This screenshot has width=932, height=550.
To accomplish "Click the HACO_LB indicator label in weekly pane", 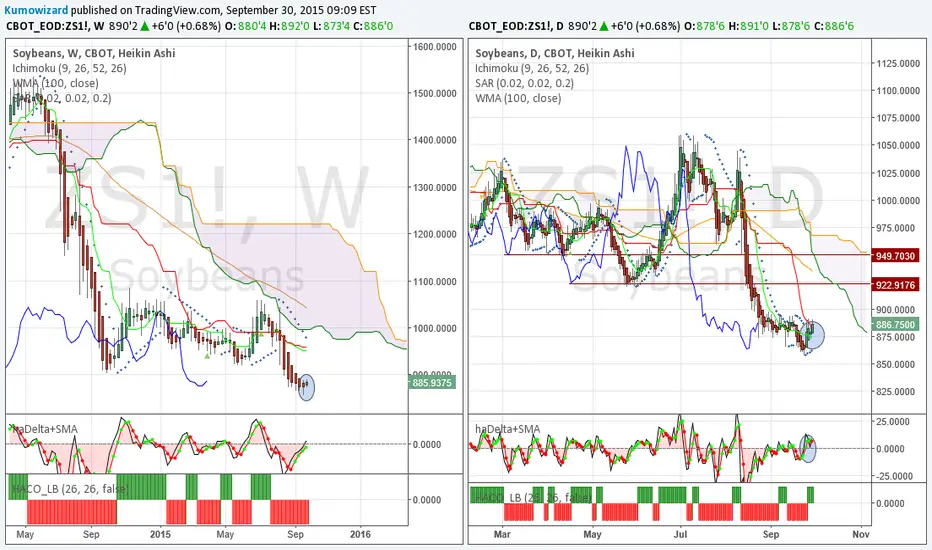I will 70,489.
